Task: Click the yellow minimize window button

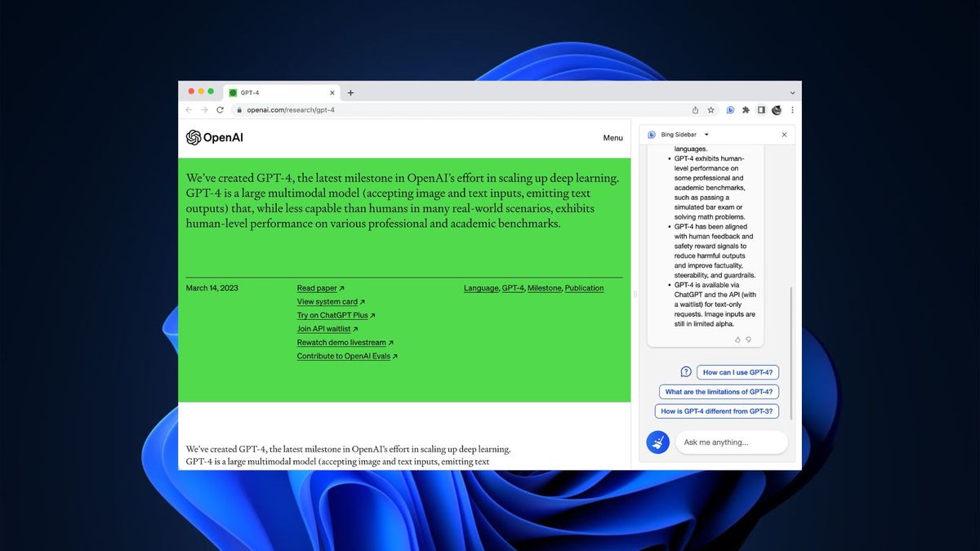Action: pyautogui.click(x=201, y=91)
